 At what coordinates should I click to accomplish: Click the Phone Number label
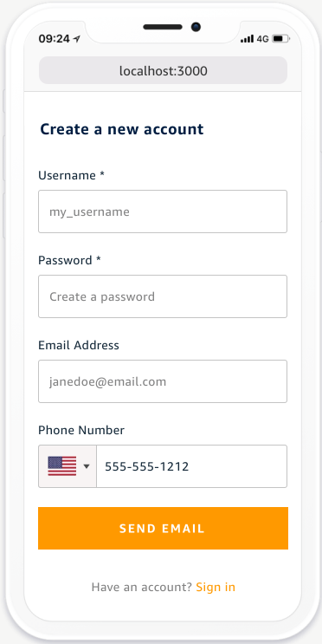click(x=81, y=430)
